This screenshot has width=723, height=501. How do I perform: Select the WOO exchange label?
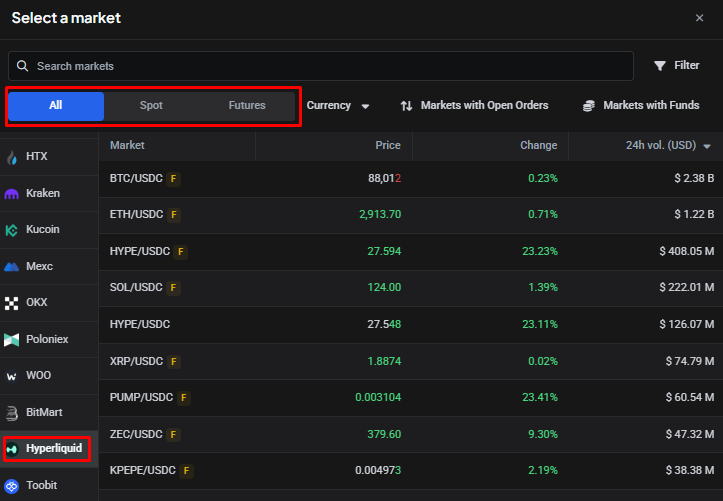[x=39, y=376]
